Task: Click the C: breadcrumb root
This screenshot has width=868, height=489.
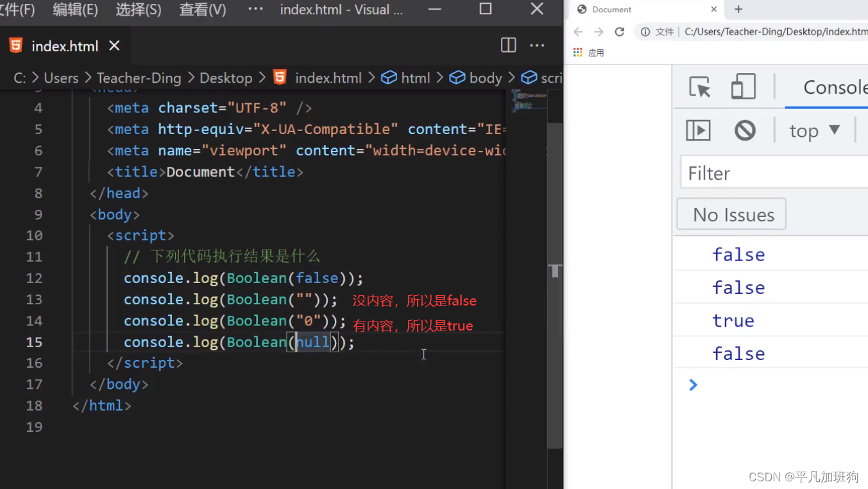Action: (x=20, y=78)
